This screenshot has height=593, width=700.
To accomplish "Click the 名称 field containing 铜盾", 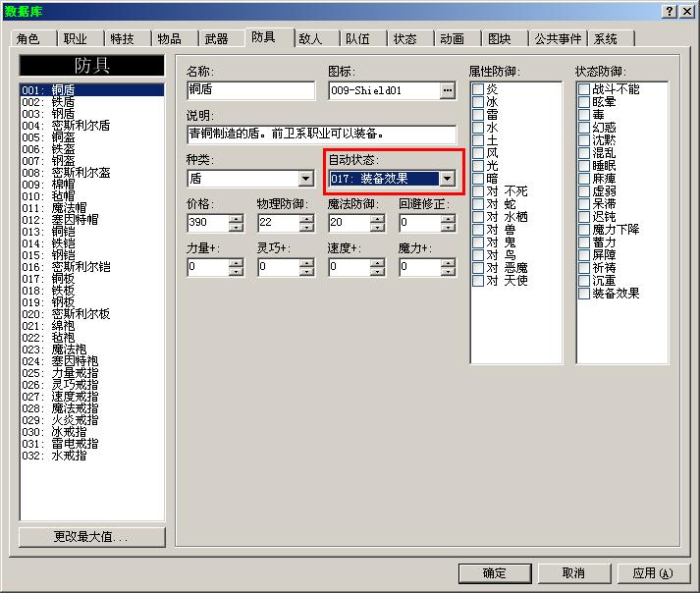I will pos(251,90).
